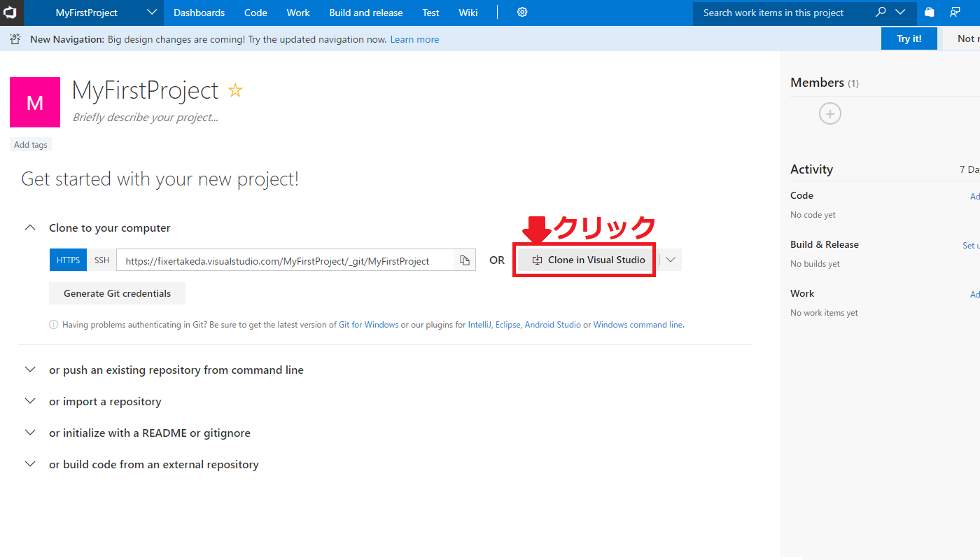Viewport: 980px width, 560px height.
Task: Click the Build & Release activity heading
Action: 825,244
